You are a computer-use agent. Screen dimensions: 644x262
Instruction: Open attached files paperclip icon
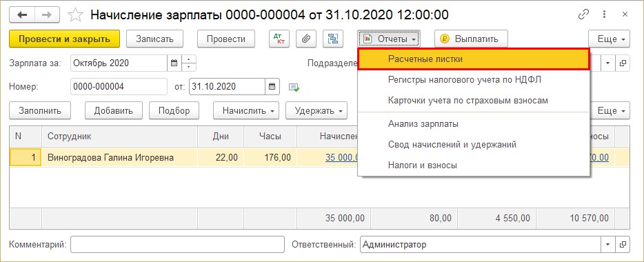coord(306,39)
